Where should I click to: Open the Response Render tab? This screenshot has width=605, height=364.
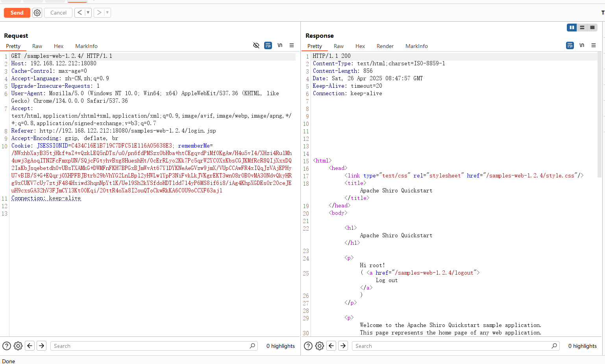click(x=385, y=46)
